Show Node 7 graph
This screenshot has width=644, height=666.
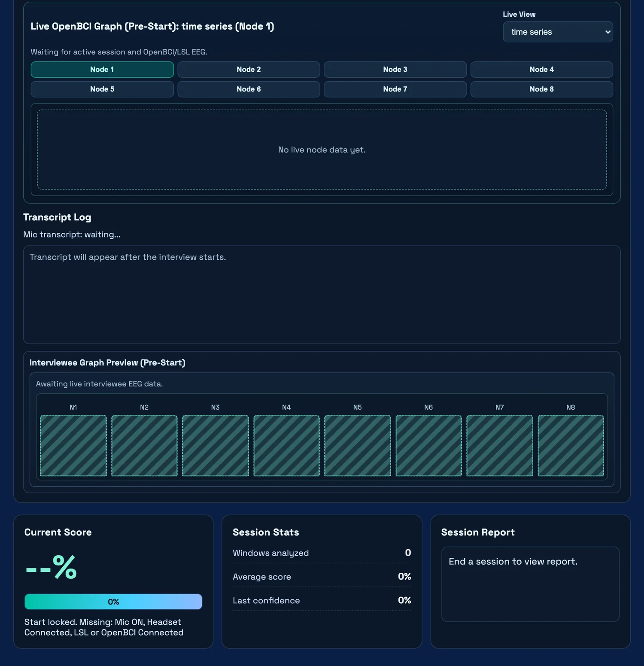(395, 89)
